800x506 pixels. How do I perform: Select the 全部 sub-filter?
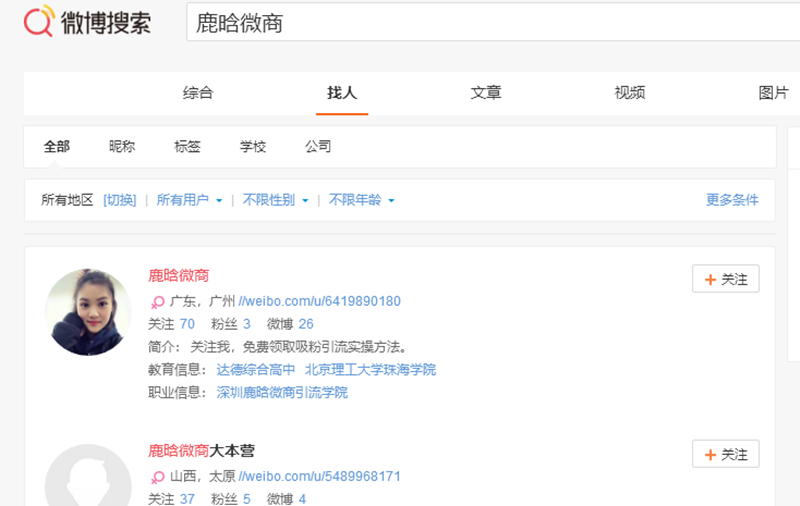pos(57,147)
